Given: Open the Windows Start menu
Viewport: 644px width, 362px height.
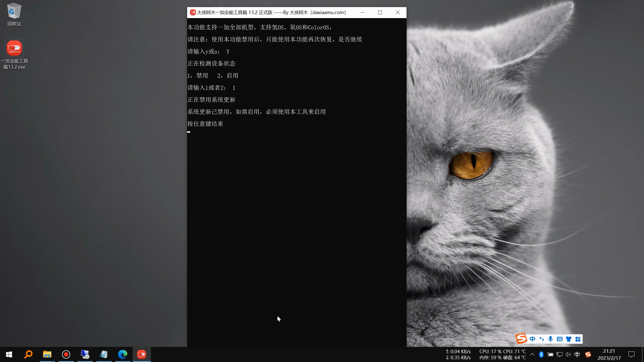Looking at the screenshot, I should point(9,354).
